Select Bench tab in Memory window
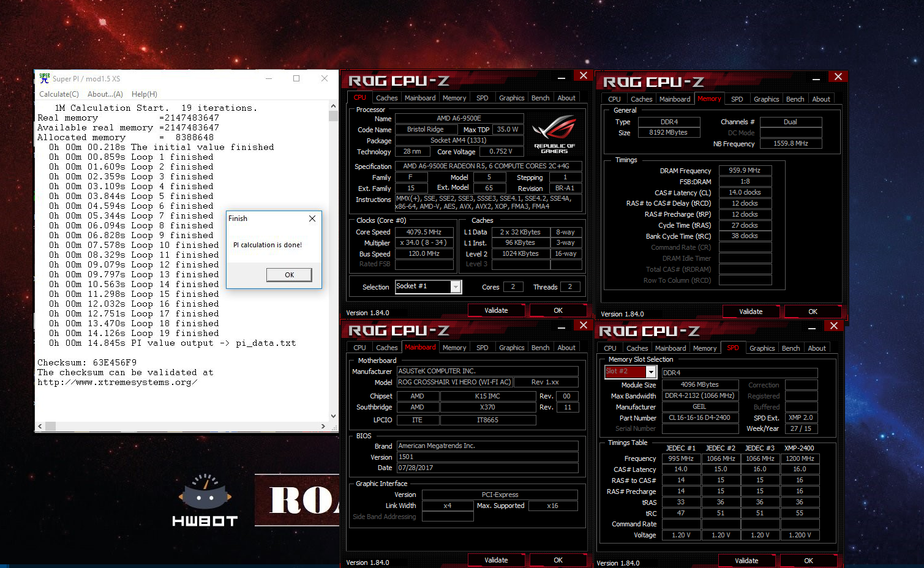Screen dimensions: 924x568 (795, 99)
